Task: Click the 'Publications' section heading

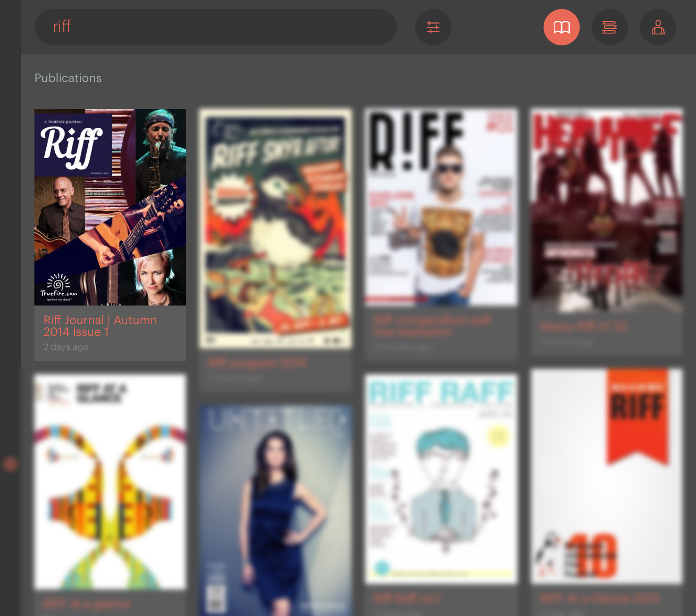Action: tap(68, 78)
